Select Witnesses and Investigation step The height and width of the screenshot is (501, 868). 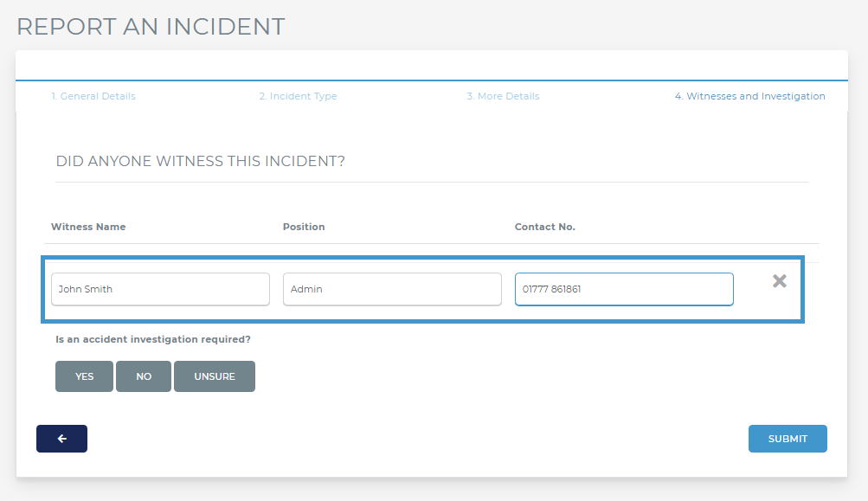tap(750, 96)
